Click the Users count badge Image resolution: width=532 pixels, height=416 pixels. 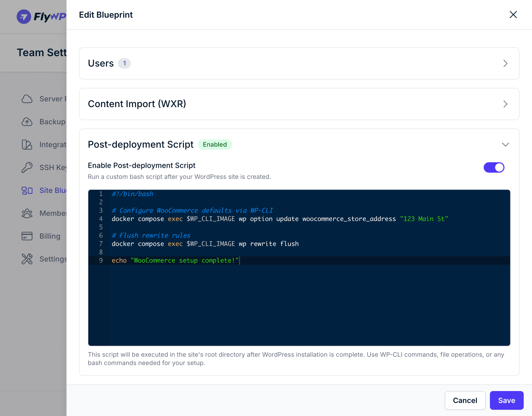124,63
